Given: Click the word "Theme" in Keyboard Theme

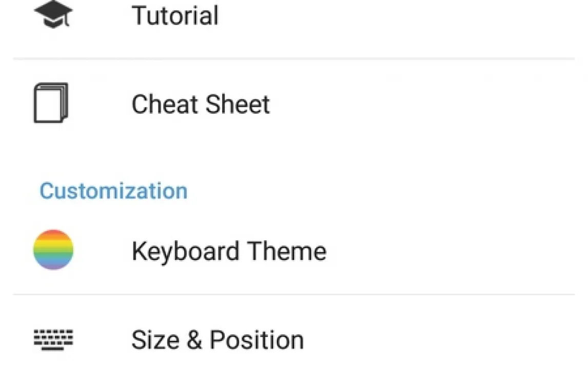Looking at the screenshot, I should [x=286, y=251].
